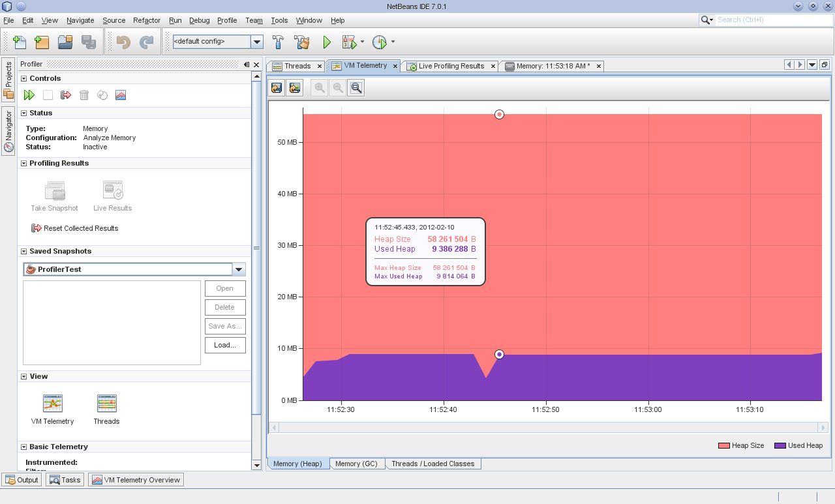Select the Memory (GC) bottom tab
Viewport: 835px width, 504px height.
[x=356, y=464]
